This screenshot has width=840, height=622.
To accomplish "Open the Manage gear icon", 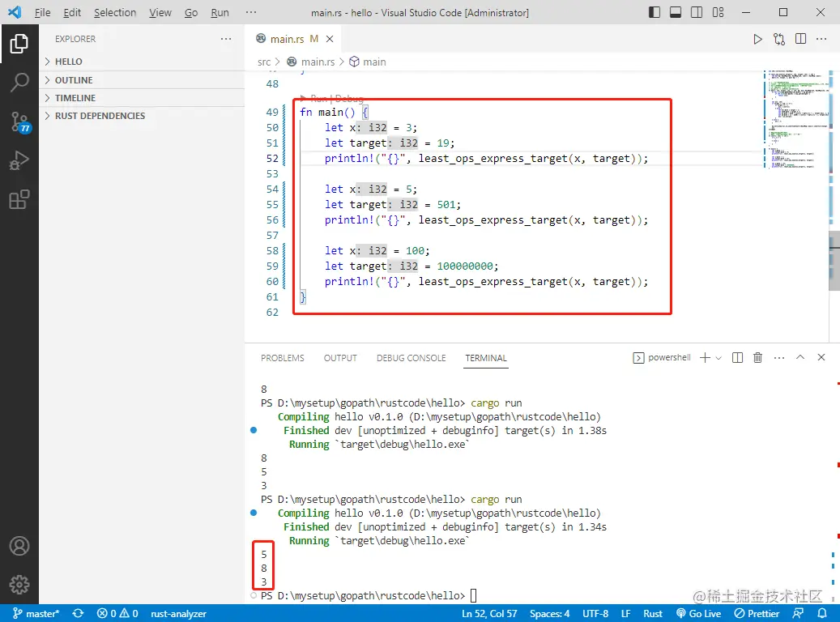I will pyautogui.click(x=19, y=585).
